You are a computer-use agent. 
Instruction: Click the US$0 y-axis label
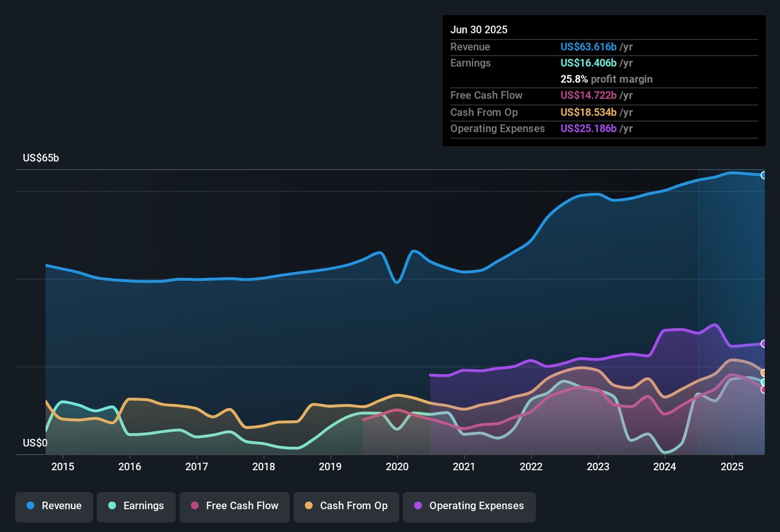coord(35,443)
